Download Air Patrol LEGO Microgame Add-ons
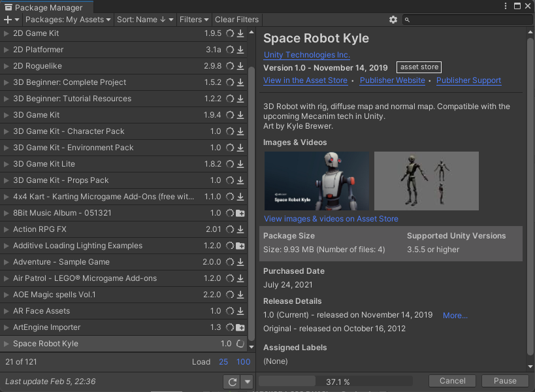The height and width of the screenshot is (392, 535). coord(240,279)
